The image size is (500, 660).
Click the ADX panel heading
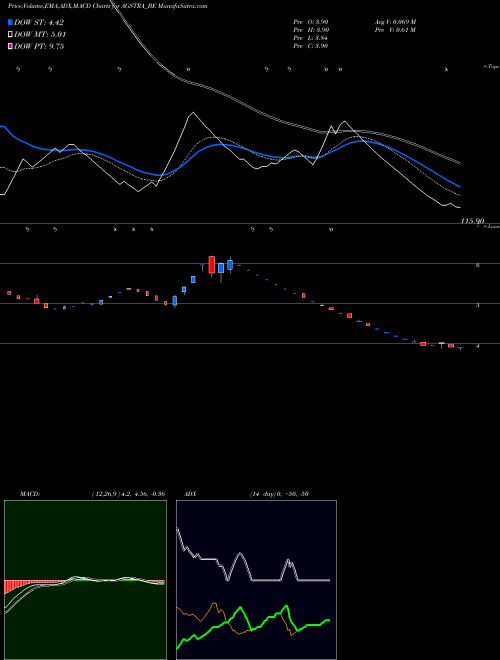(190, 494)
